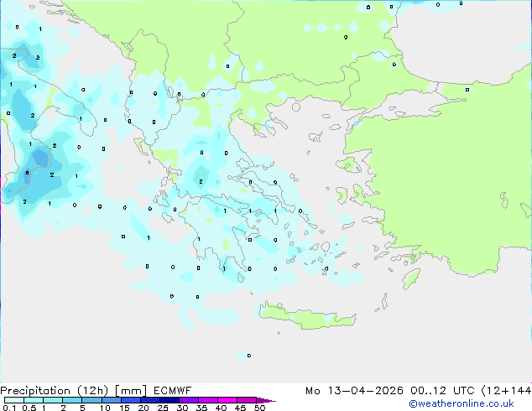Click the legend label '0.5'

pos(29,408)
